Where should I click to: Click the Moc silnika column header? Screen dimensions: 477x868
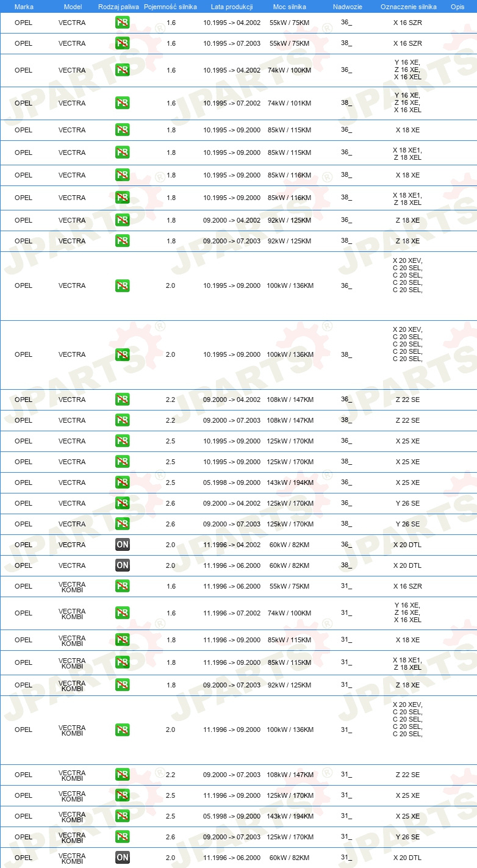click(290, 7)
